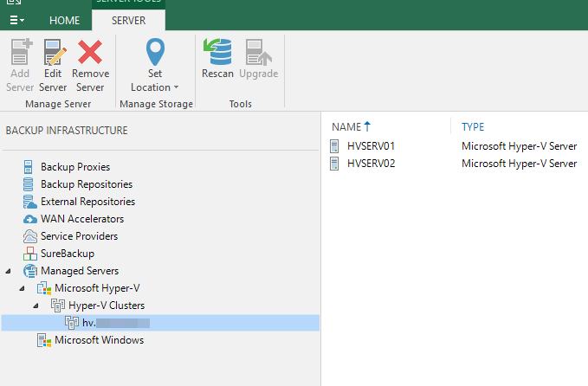588x386 pixels.
Task: Click the Microsoft Windows node icon
Action: 44,340
